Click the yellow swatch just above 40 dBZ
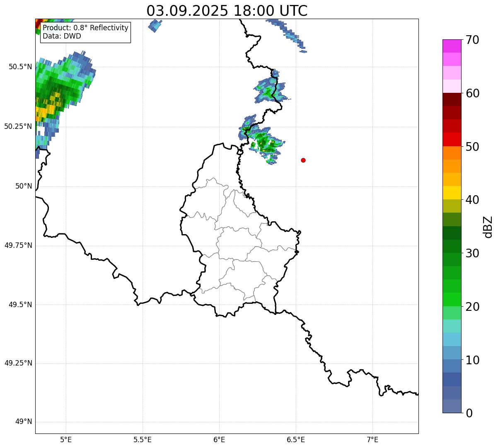498x448 pixels. click(452, 193)
